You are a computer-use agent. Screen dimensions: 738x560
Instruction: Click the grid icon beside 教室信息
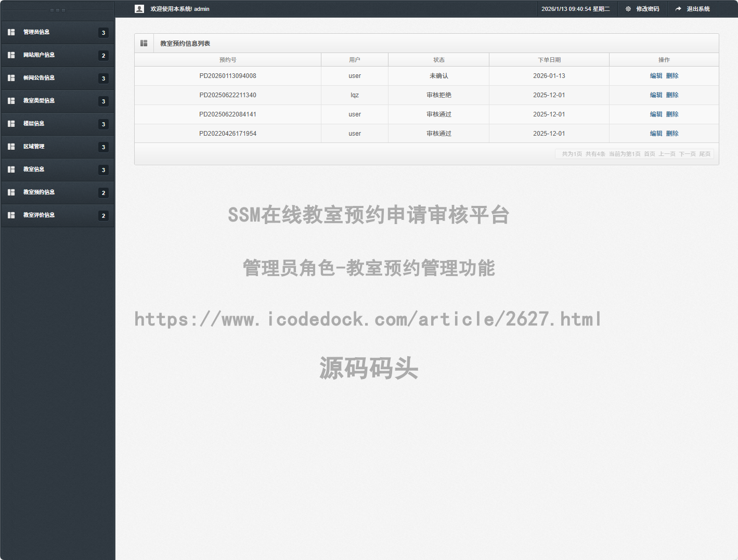pos(11,170)
